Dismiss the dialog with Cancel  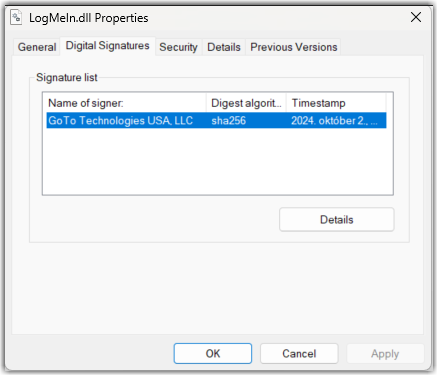coord(299,353)
